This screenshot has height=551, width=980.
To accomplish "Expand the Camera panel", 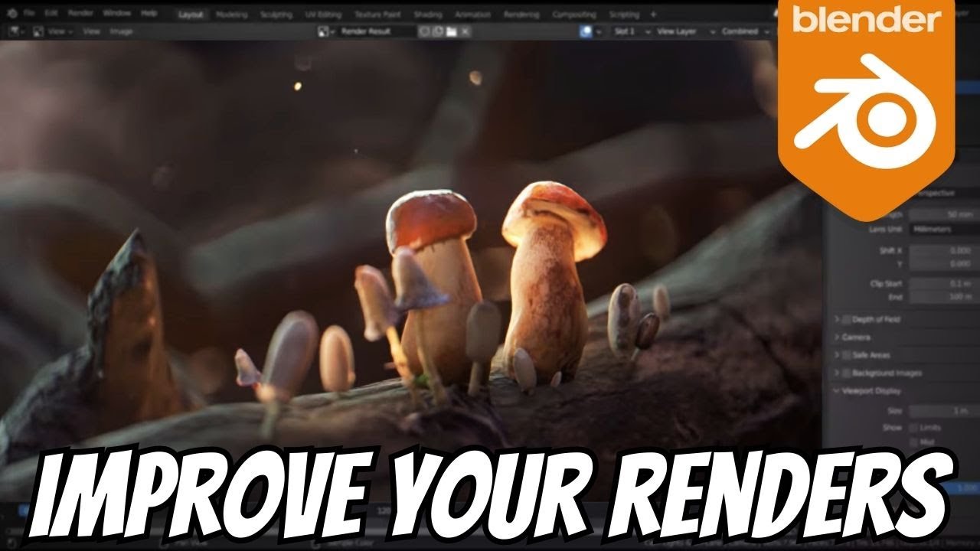I will point(836,337).
